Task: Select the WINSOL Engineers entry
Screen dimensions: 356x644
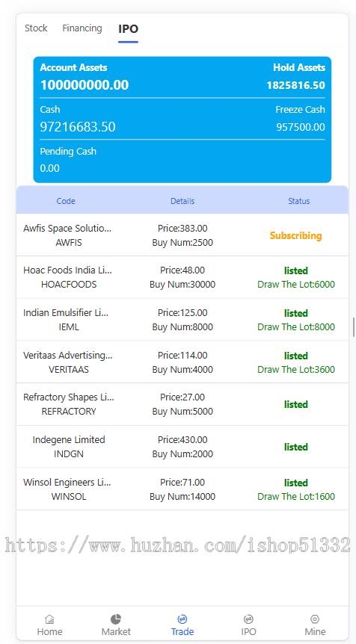Action: [x=182, y=489]
